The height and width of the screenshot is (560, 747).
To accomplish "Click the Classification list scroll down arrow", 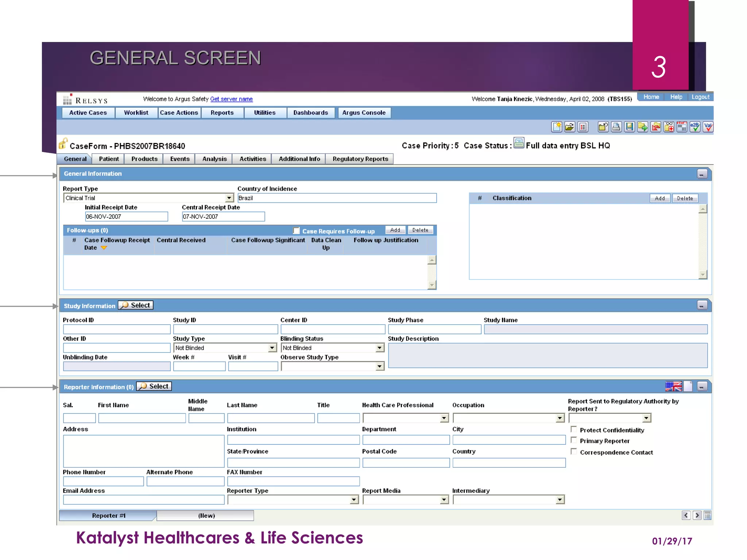I will tap(703, 275).
